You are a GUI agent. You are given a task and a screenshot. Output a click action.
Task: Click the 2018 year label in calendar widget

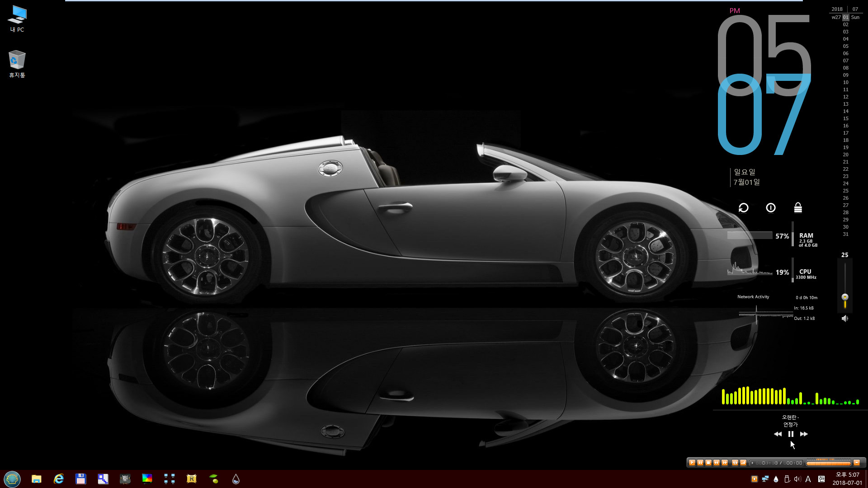click(837, 9)
